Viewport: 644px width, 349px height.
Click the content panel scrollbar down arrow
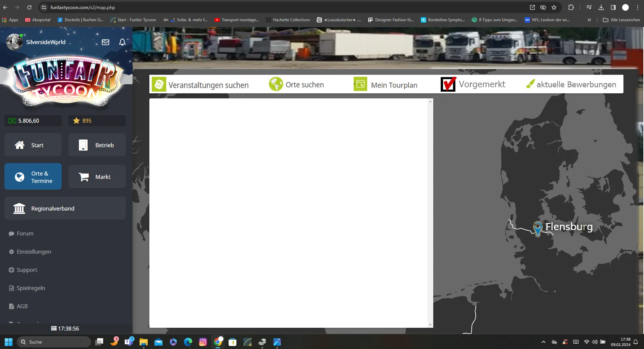coord(430,325)
